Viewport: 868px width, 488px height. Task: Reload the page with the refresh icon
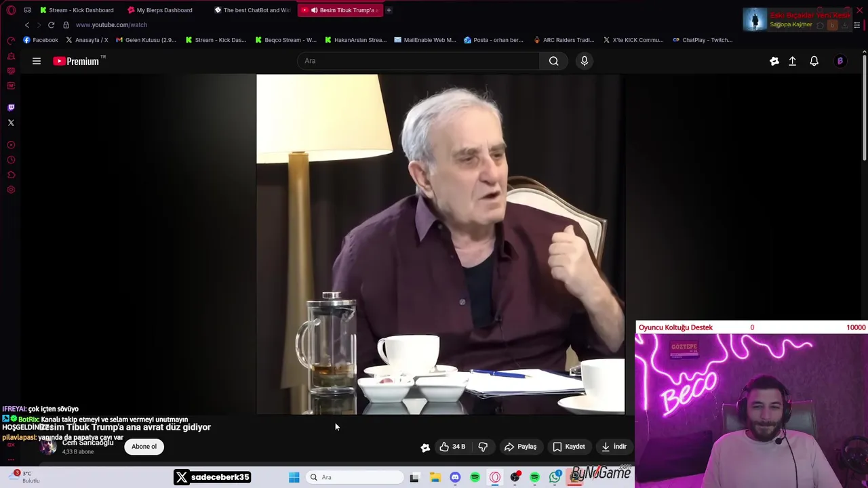click(51, 25)
